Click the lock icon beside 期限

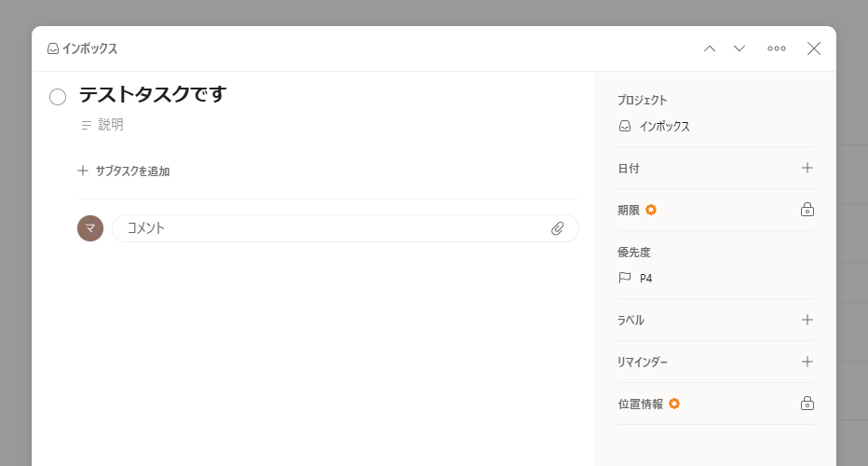tap(807, 210)
